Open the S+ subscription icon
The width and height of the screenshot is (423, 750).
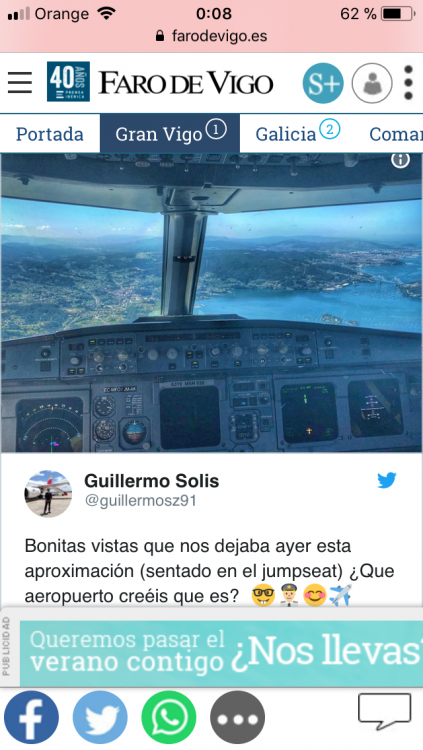tap(323, 83)
